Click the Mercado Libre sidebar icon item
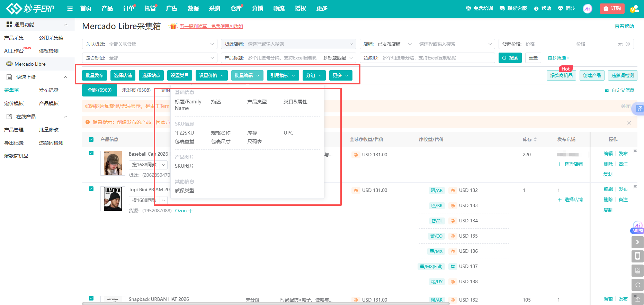 click(x=37, y=64)
